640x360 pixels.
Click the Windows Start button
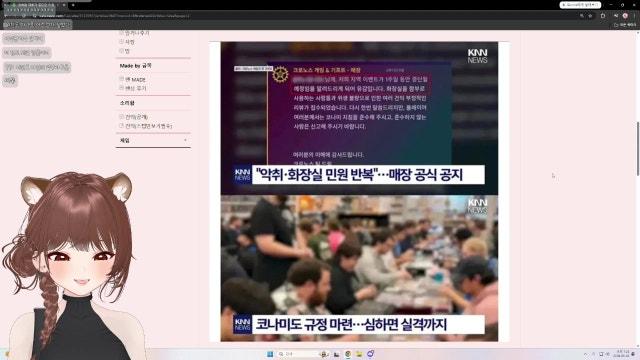coord(270,354)
